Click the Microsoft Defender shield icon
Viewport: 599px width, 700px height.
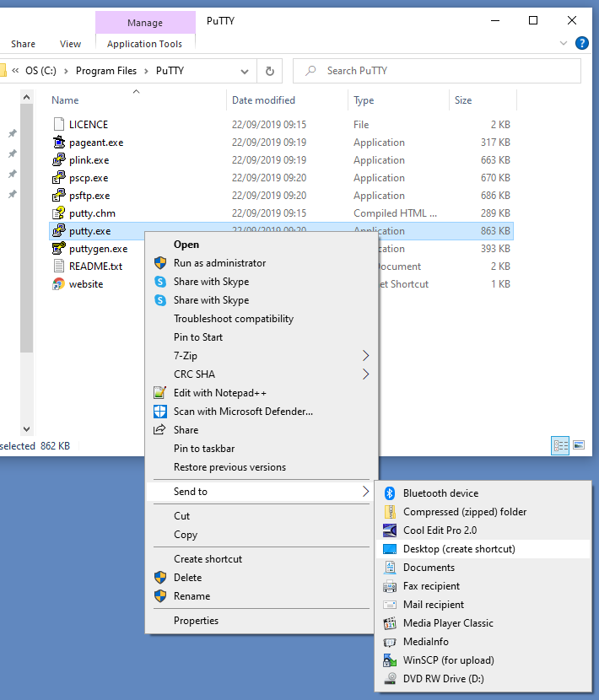click(x=160, y=412)
